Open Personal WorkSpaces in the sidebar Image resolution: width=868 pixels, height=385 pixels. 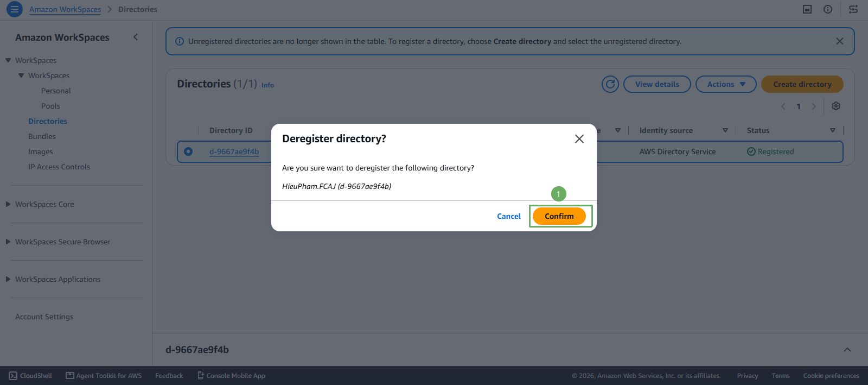point(56,91)
